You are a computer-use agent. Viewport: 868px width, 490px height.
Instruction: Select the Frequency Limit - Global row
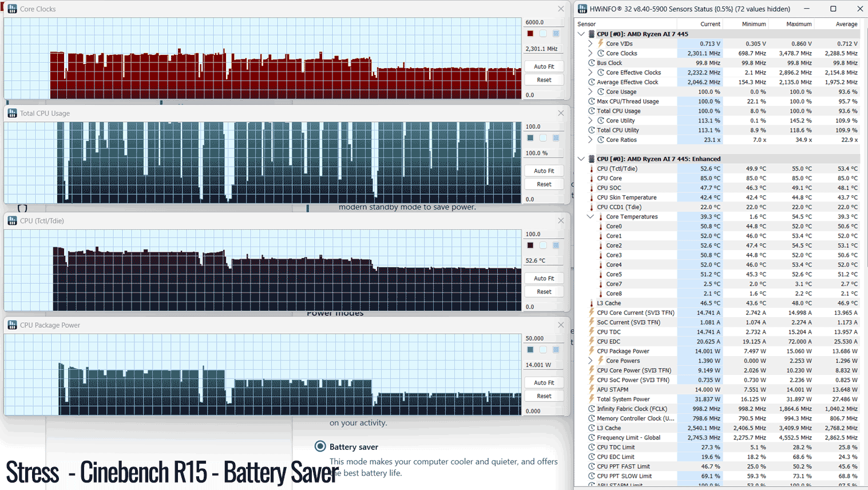point(719,438)
